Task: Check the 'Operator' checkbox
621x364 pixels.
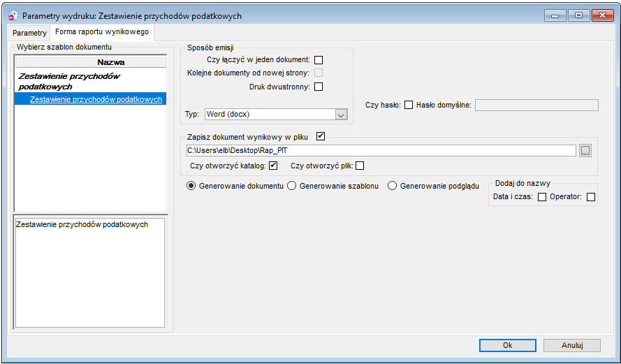Action: click(x=591, y=197)
